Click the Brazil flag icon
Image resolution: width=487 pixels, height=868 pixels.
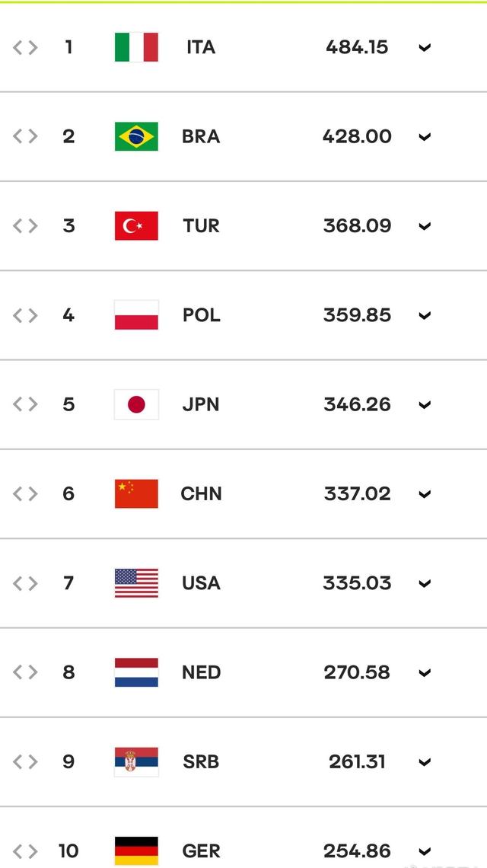pyautogui.click(x=136, y=136)
